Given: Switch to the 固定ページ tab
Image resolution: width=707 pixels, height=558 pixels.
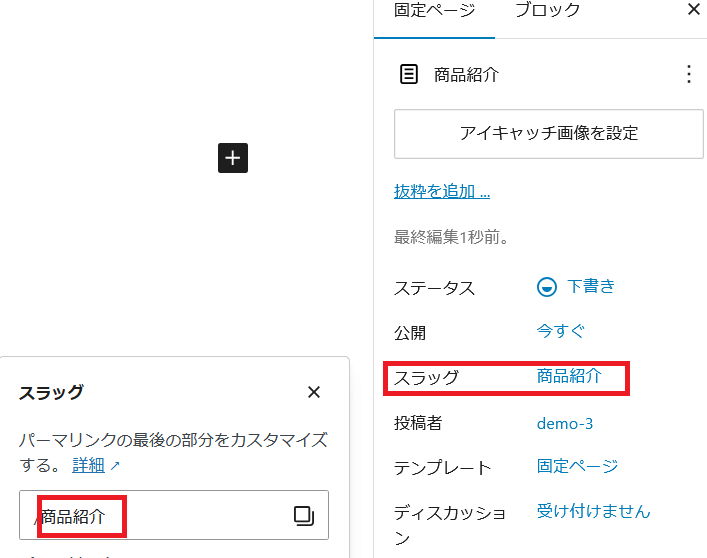Looking at the screenshot, I should click(x=434, y=11).
